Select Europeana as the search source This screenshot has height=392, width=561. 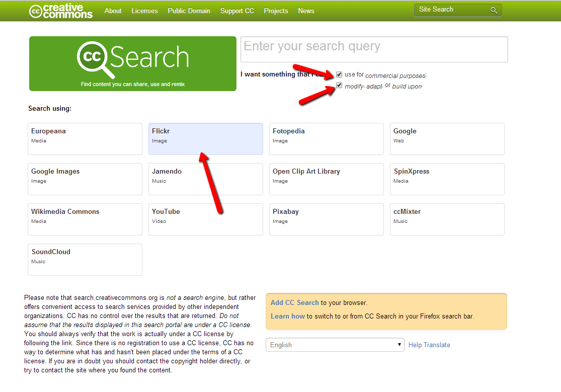pyautogui.click(x=85, y=139)
